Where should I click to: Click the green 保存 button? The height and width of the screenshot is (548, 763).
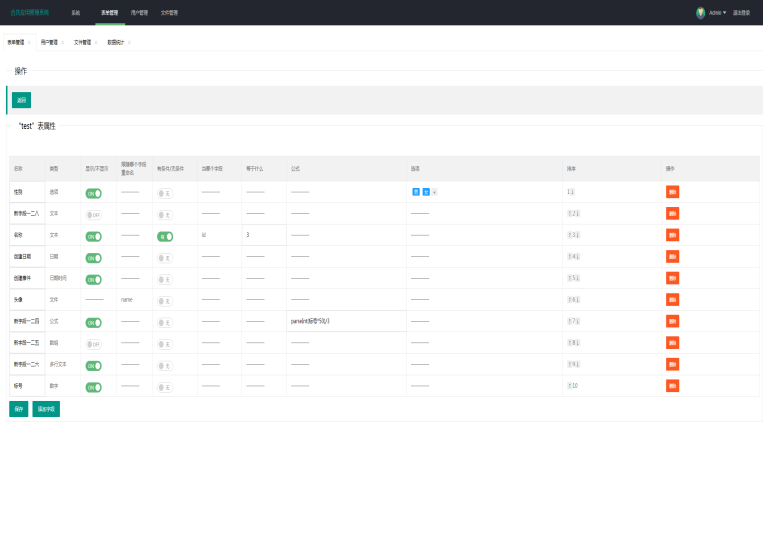(x=19, y=408)
